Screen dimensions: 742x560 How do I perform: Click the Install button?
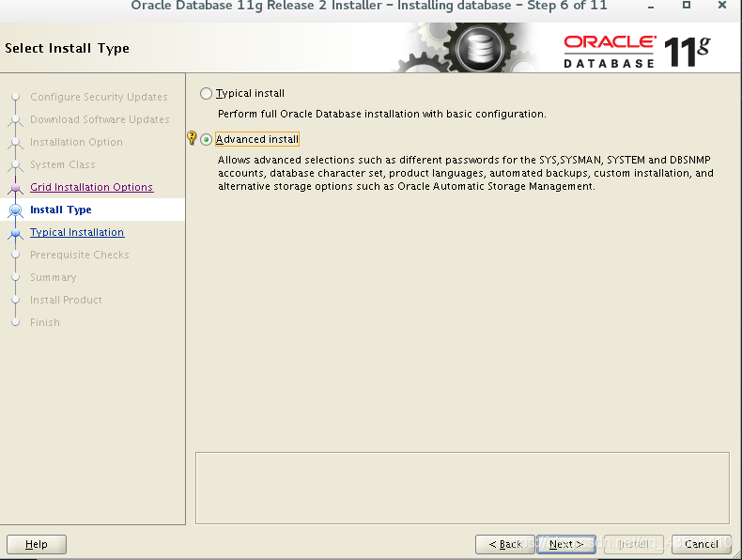point(634,544)
